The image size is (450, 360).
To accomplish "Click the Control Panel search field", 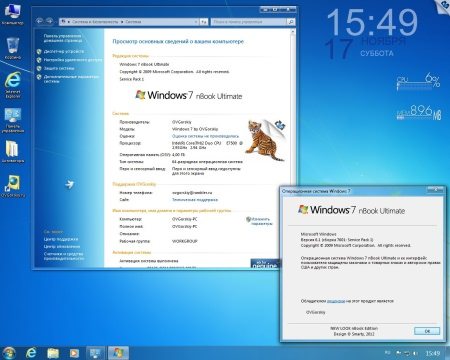I will pyautogui.click(x=249, y=22).
